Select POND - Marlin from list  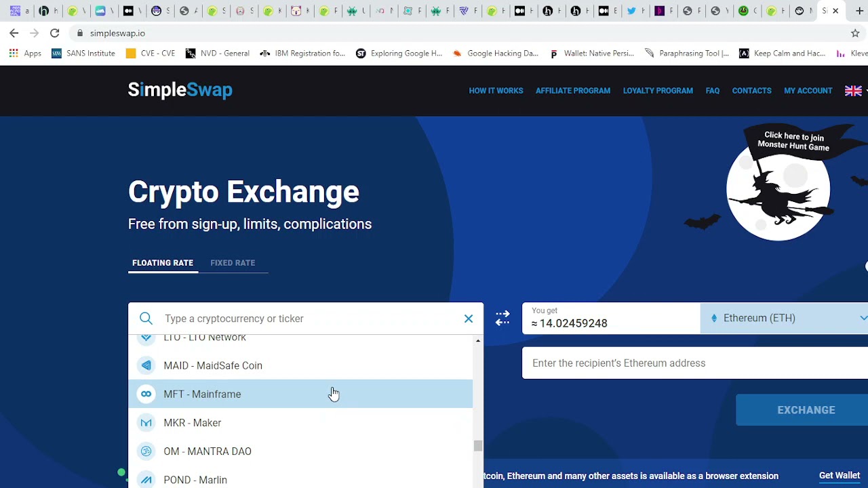300,479
